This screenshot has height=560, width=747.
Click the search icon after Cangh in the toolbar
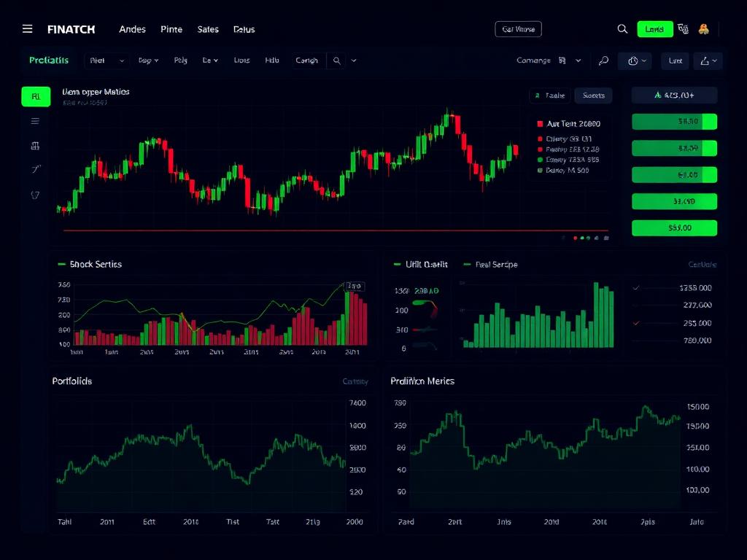click(x=337, y=61)
